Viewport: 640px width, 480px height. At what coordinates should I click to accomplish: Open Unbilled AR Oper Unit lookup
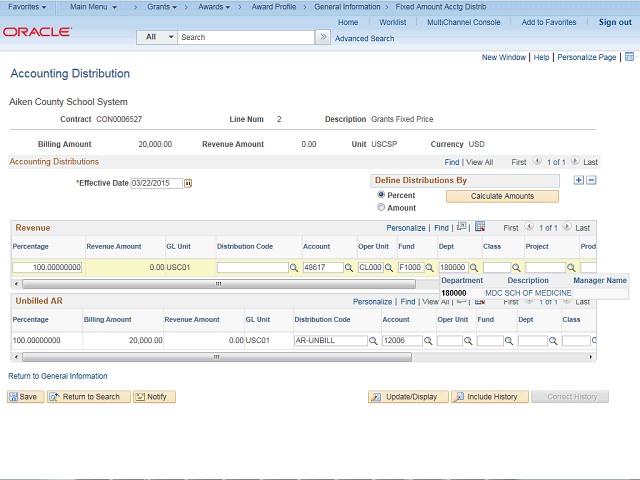click(468, 341)
